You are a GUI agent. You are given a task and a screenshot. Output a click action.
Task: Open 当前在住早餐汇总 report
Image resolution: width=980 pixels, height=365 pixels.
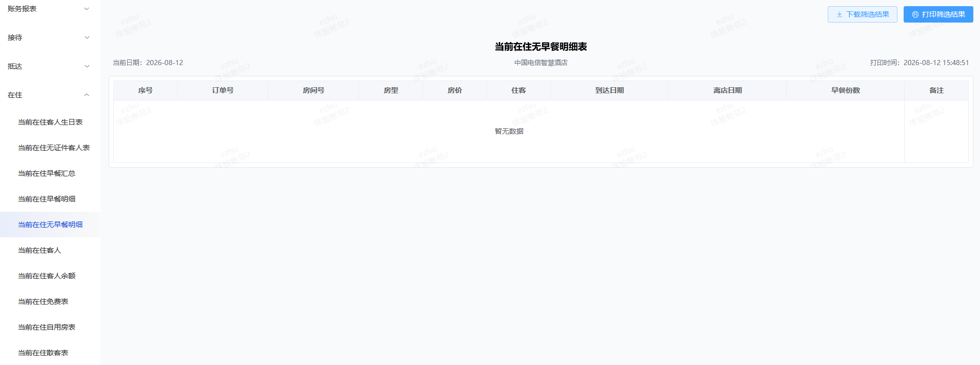(50, 173)
